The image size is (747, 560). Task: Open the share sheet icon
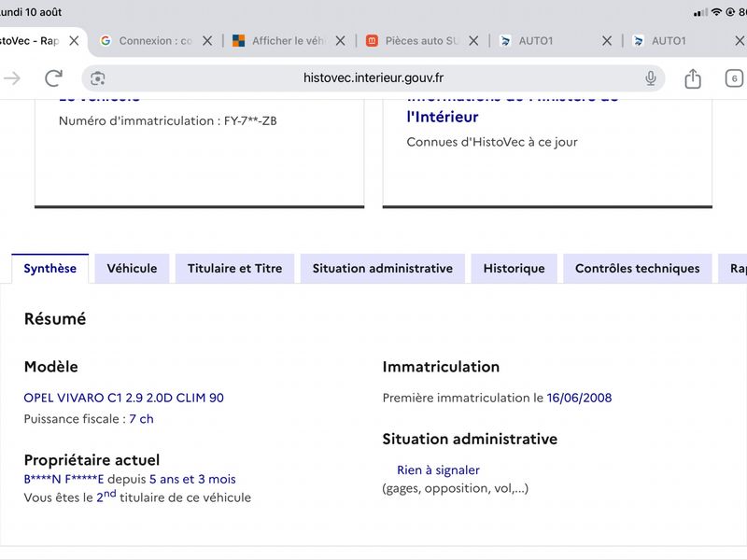693,78
